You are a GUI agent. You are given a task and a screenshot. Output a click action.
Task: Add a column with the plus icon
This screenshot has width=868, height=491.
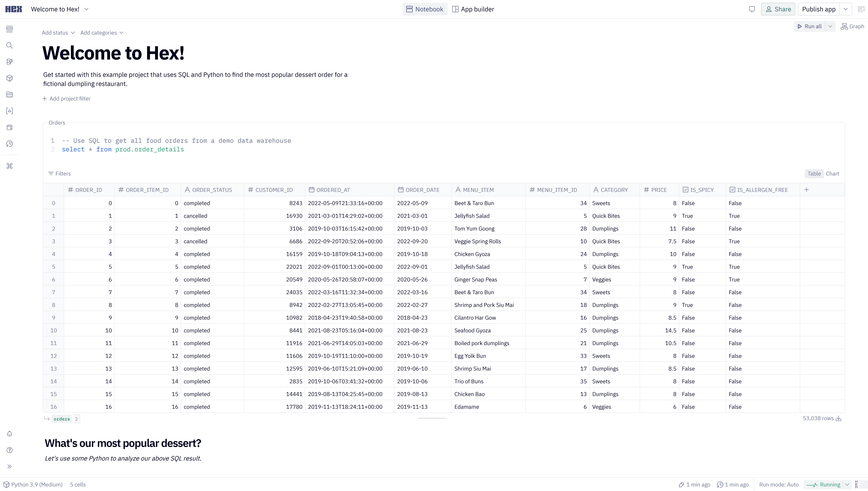tap(807, 190)
